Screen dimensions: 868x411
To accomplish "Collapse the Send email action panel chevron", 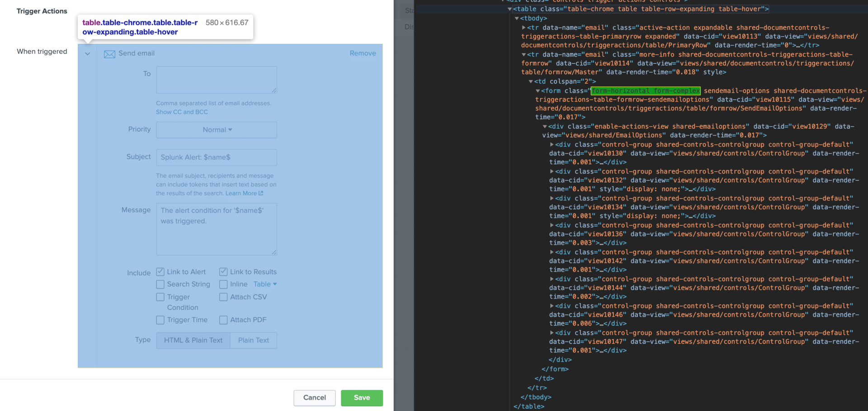I will [87, 54].
